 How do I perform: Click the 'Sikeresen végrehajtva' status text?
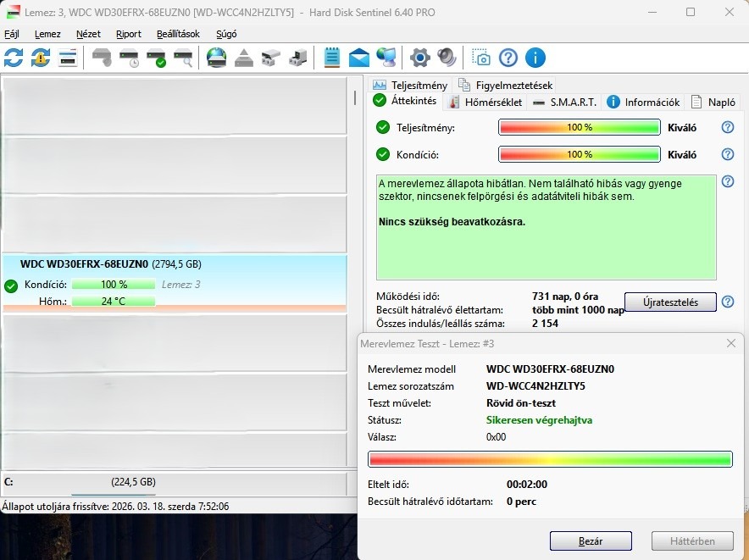point(539,420)
